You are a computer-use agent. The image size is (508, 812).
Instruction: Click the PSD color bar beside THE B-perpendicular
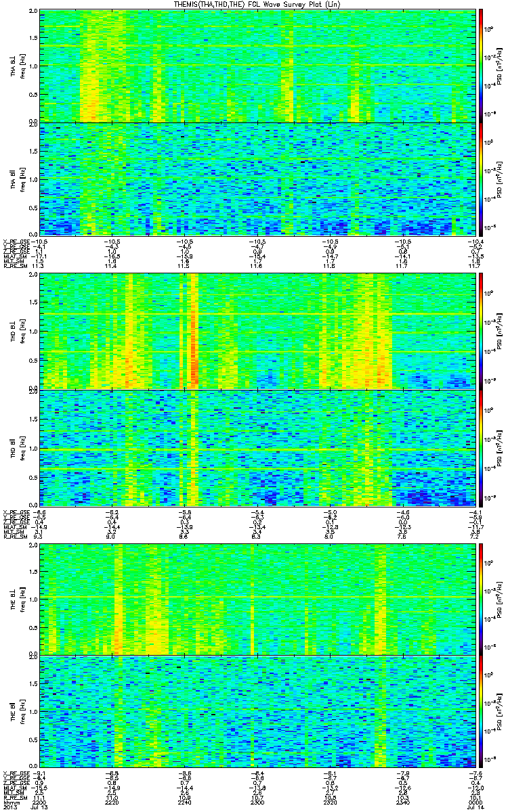[x=480, y=598]
